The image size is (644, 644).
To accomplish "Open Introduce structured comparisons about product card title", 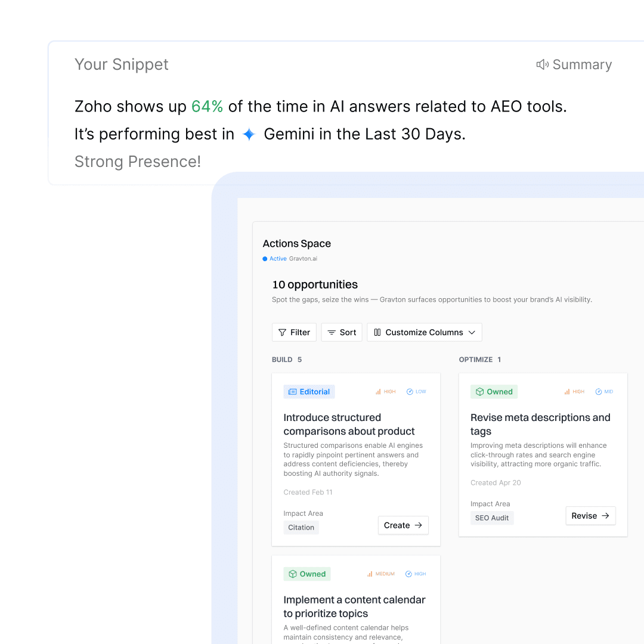I will [x=349, y=425].
